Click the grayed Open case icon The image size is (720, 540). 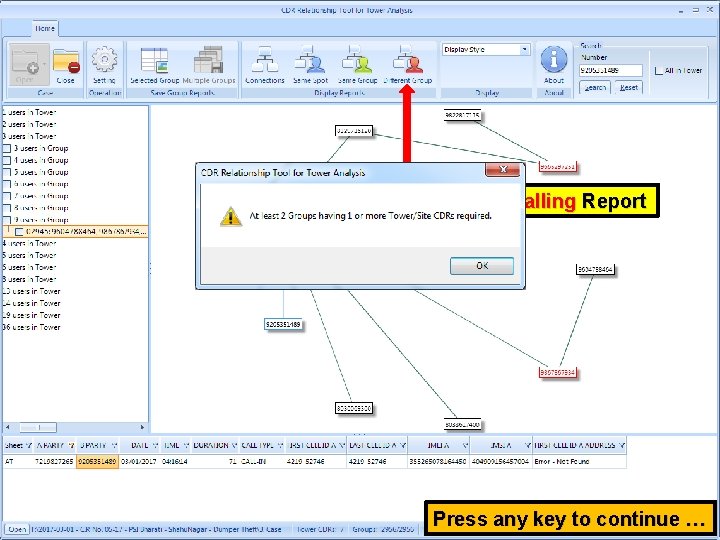tap(28, 63)
